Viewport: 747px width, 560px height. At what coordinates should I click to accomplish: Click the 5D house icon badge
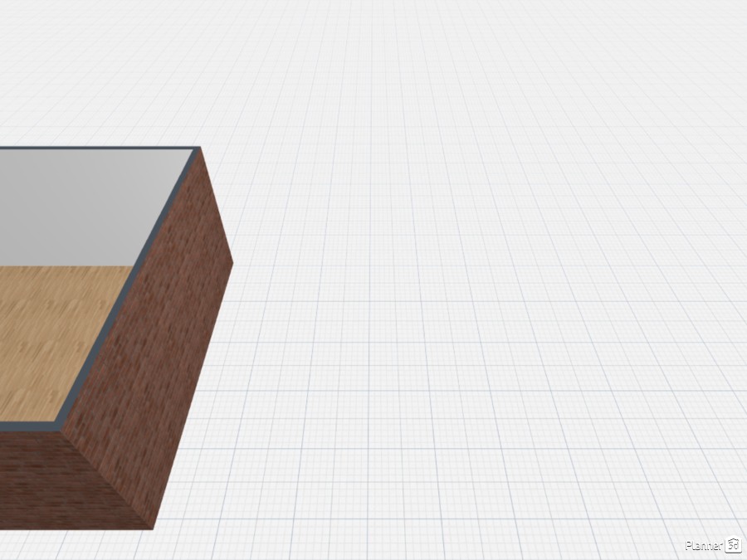732,547
